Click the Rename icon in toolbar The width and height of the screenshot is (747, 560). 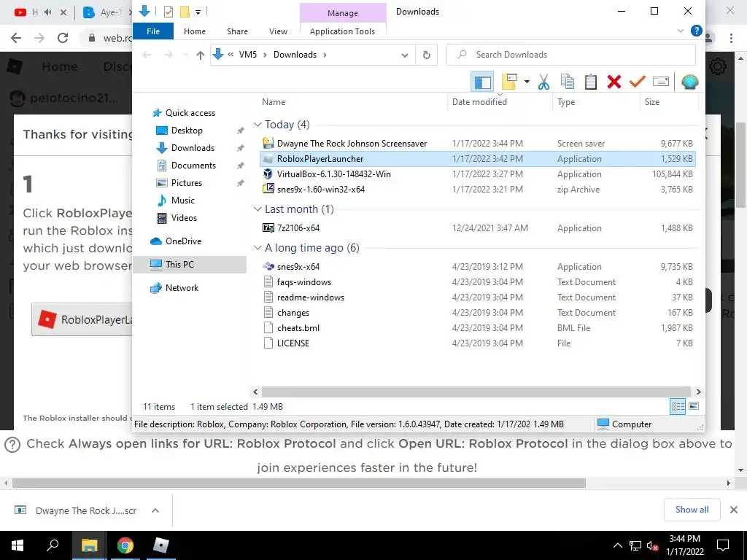coord(661,82)
